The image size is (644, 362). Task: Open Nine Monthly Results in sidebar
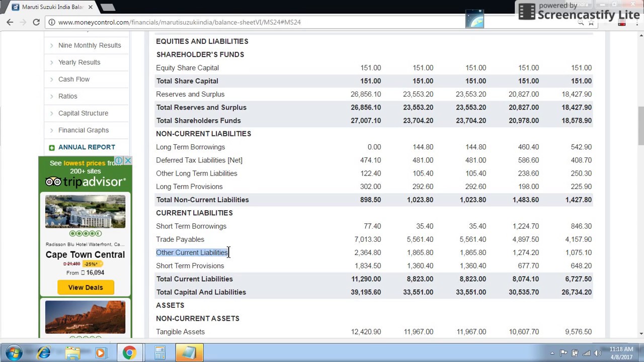coord(90,45)
